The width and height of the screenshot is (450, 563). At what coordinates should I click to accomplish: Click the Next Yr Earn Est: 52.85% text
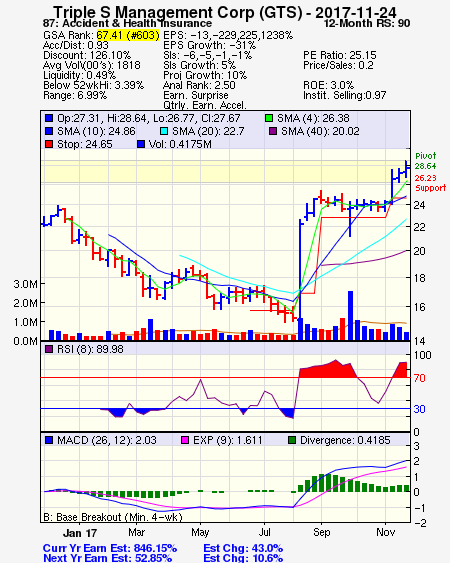tap(107, 558)
